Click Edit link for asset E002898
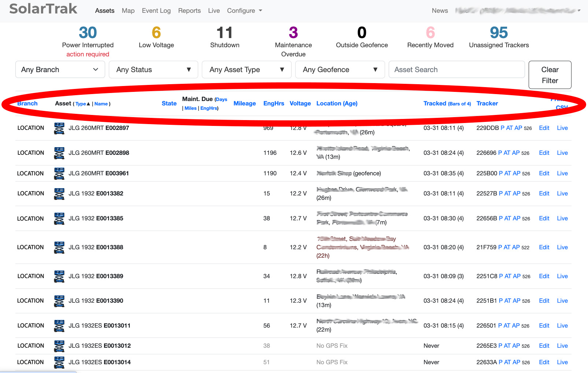 click(x=544, y=153)
